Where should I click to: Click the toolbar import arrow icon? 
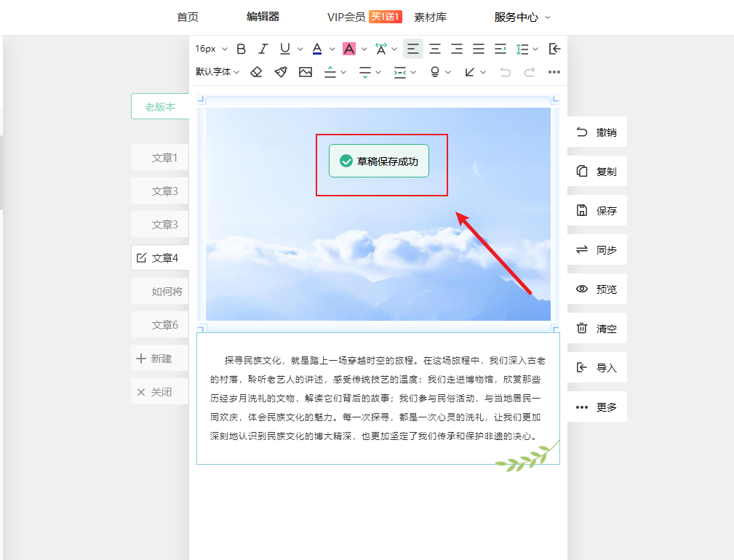click(x=554, y=49)
